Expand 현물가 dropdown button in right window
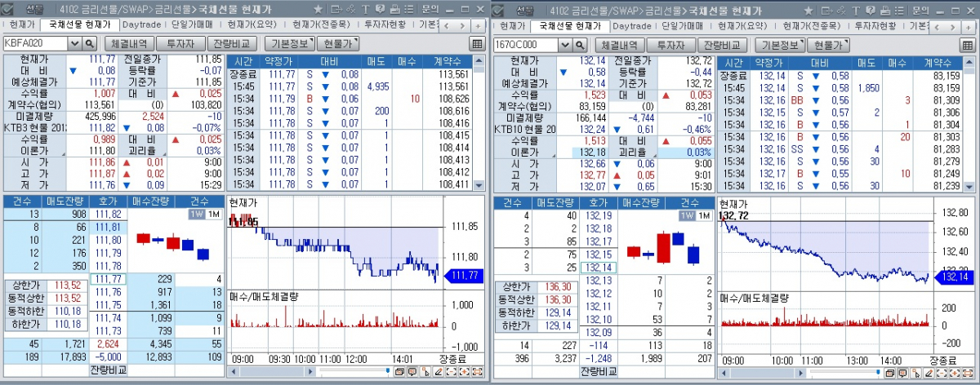The height and width of the screenshot is (385, 980). click(x=830, y=44)
